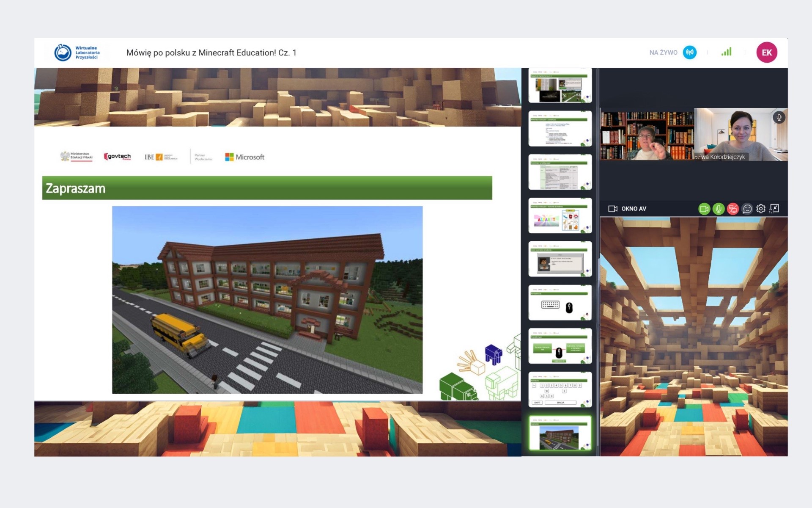812x508 pixels.
Task: Toggle the red screen sharing button
Action: (x=732, y=209)
